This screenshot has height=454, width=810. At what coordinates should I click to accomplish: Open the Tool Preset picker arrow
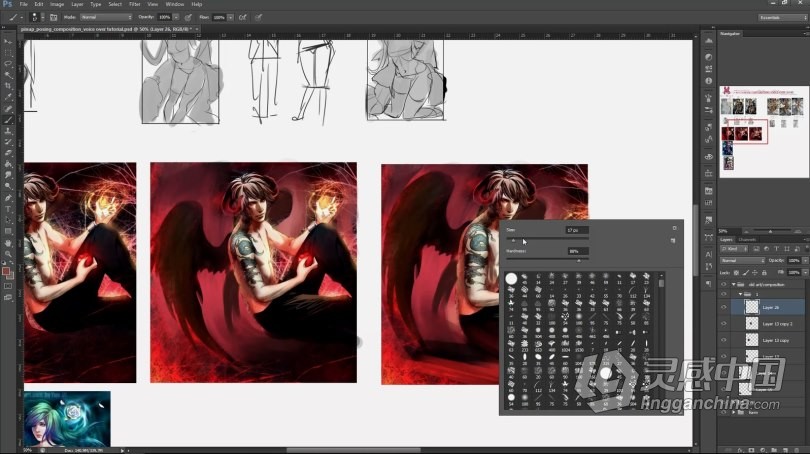tap(21, 17)
